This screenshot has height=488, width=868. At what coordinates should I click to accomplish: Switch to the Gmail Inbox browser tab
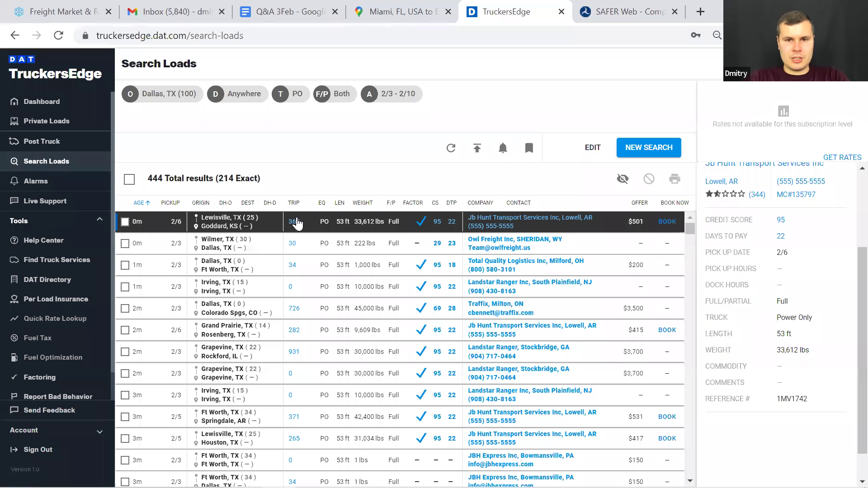tap(176, 12)
